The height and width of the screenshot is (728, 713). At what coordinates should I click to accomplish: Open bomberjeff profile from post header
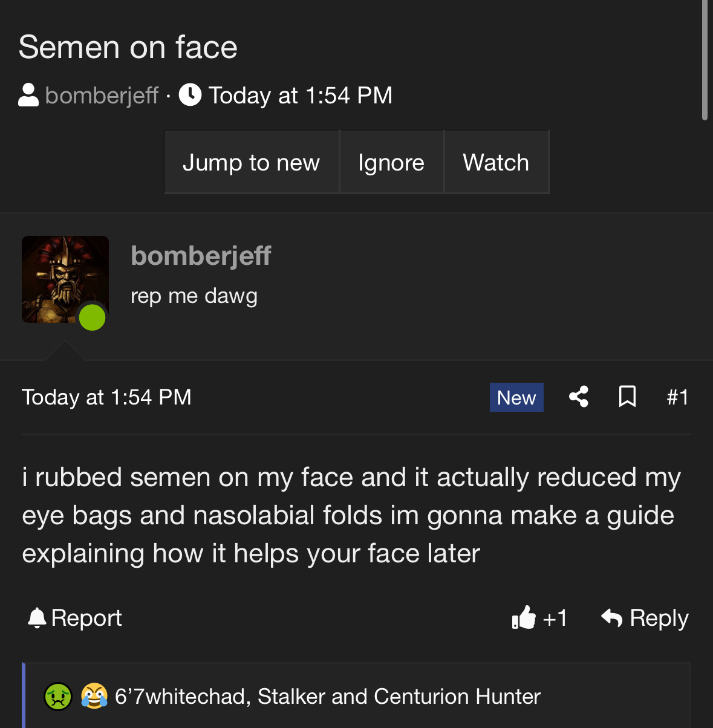point(201,256)
